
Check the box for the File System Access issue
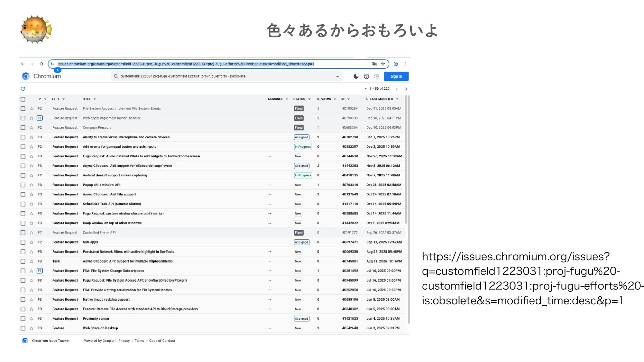23,109
